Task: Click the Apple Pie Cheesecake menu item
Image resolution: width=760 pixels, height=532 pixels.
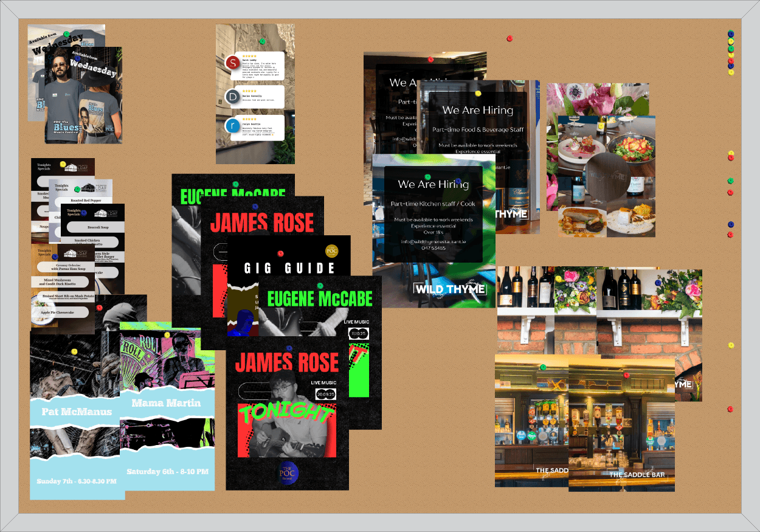Action: click(x=63, y=312)
